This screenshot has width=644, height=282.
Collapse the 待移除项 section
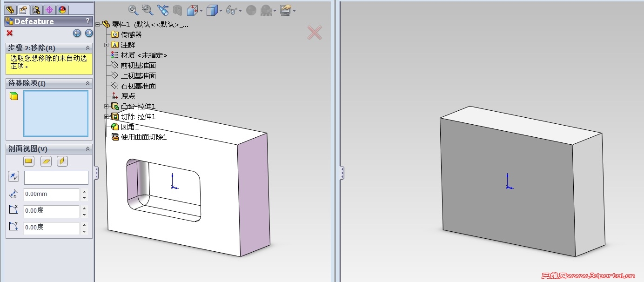87,83
